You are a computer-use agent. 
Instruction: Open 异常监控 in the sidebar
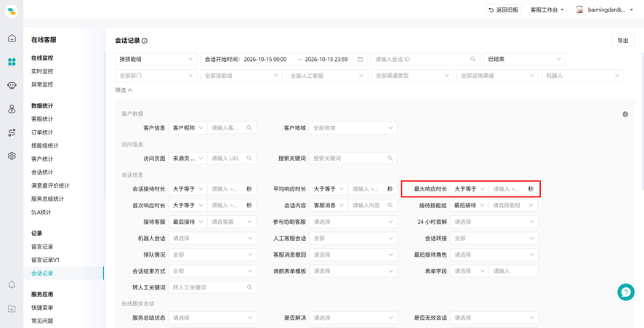(x=42, y=84)
